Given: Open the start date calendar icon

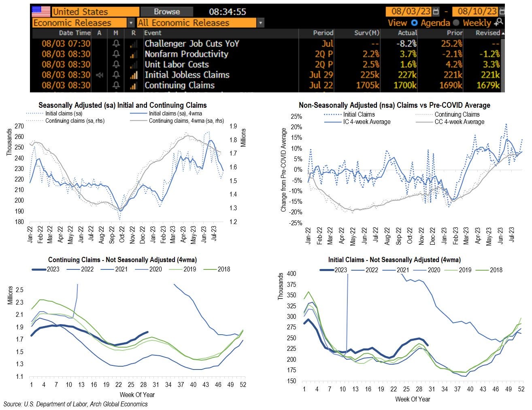Looking at the screenshot, I should pos(436,12).
